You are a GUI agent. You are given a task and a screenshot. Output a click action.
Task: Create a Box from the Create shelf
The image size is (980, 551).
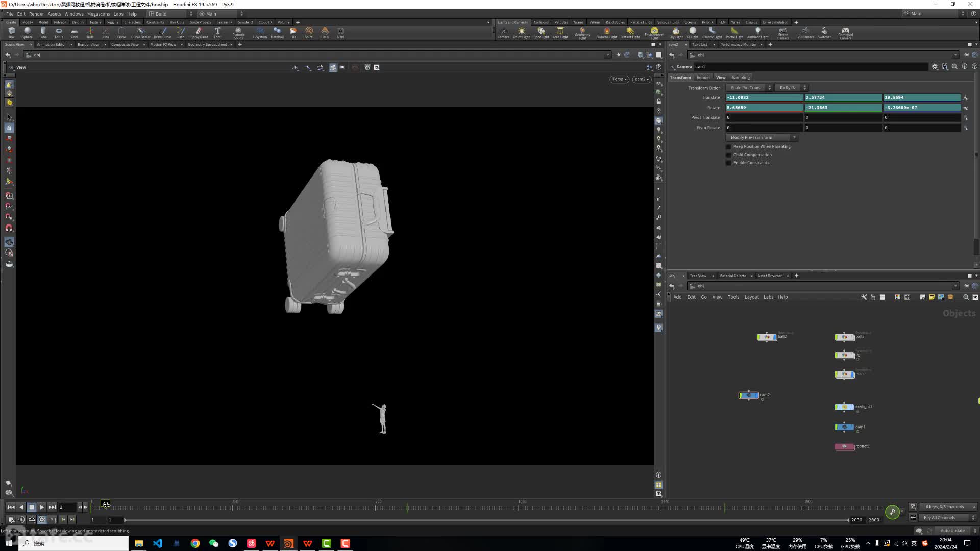[11, 33]
